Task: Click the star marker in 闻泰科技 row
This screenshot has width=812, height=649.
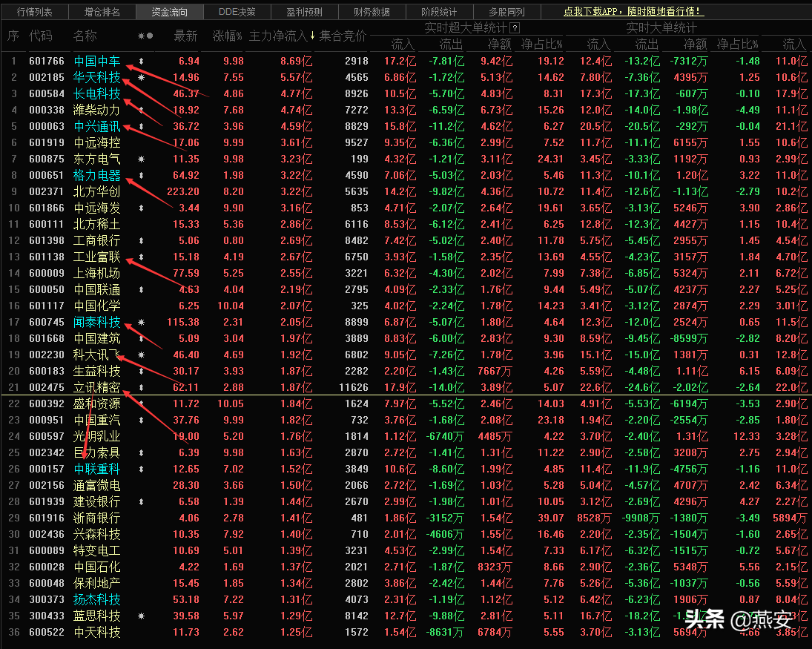Action: [142, 322]
